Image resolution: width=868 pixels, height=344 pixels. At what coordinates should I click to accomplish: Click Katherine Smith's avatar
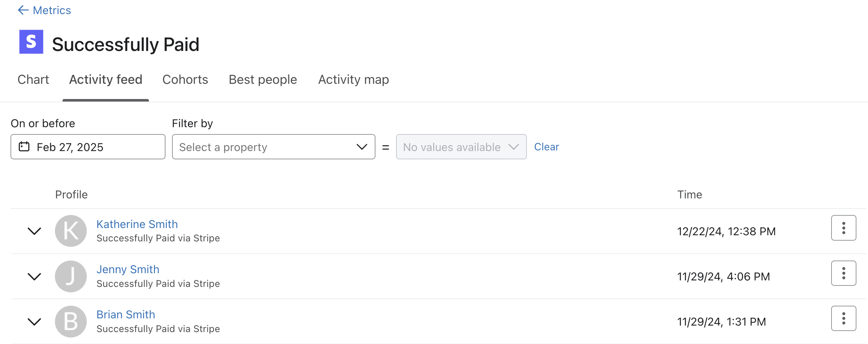71,231
